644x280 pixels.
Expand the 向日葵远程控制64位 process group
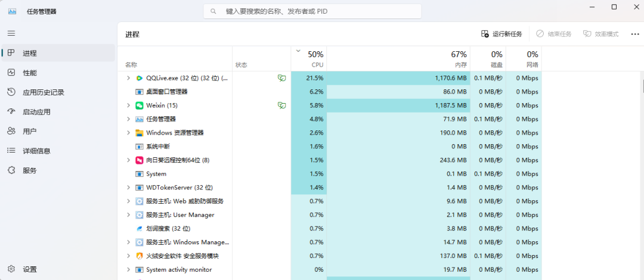[x=128, y=160]
